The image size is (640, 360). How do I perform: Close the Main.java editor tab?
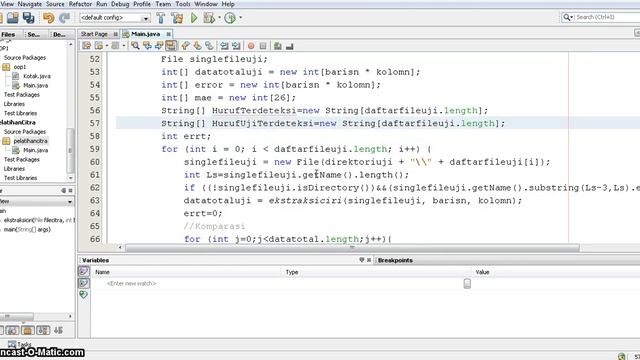tap(169, 34)
